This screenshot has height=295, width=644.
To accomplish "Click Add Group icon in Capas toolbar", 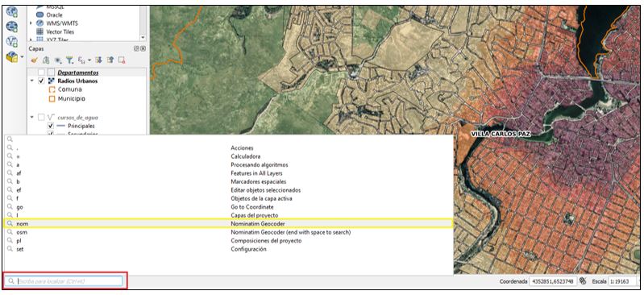I will [47, 60].
